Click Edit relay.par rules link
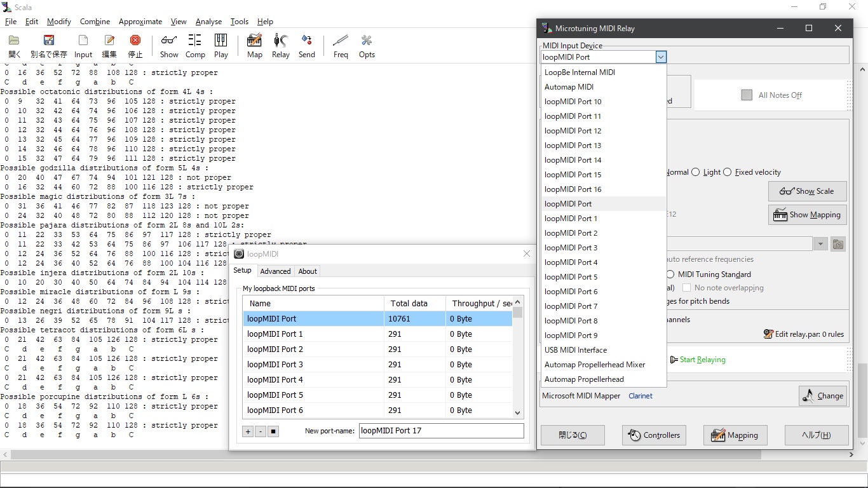 pos(804,334)
